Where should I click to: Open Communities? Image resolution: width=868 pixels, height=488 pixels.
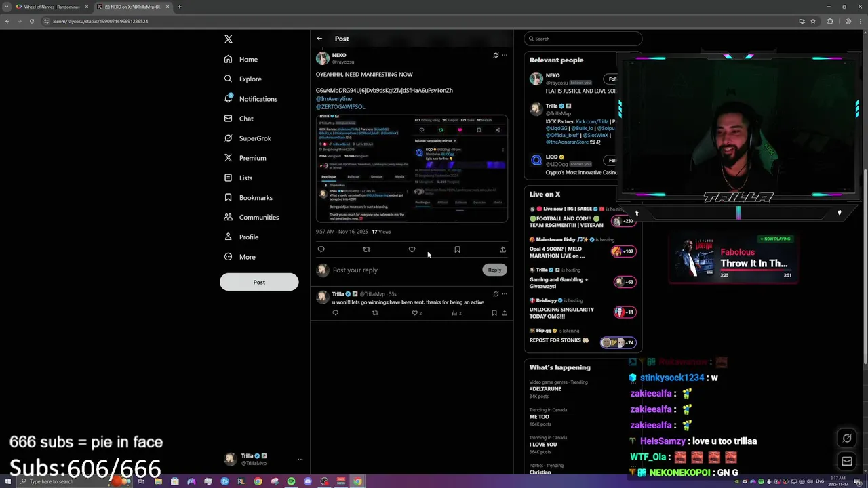point(251,217)
